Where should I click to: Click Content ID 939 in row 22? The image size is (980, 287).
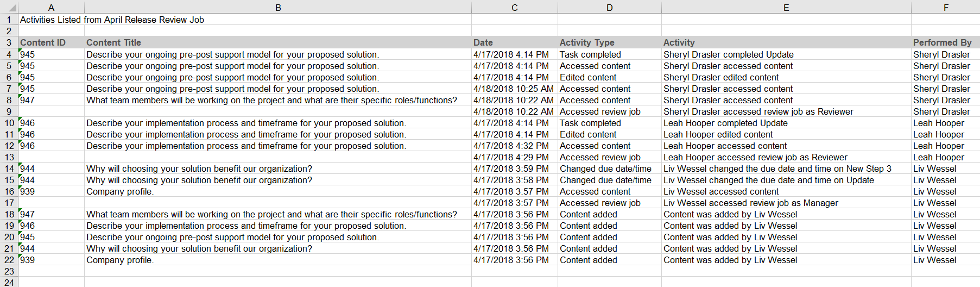51,260
